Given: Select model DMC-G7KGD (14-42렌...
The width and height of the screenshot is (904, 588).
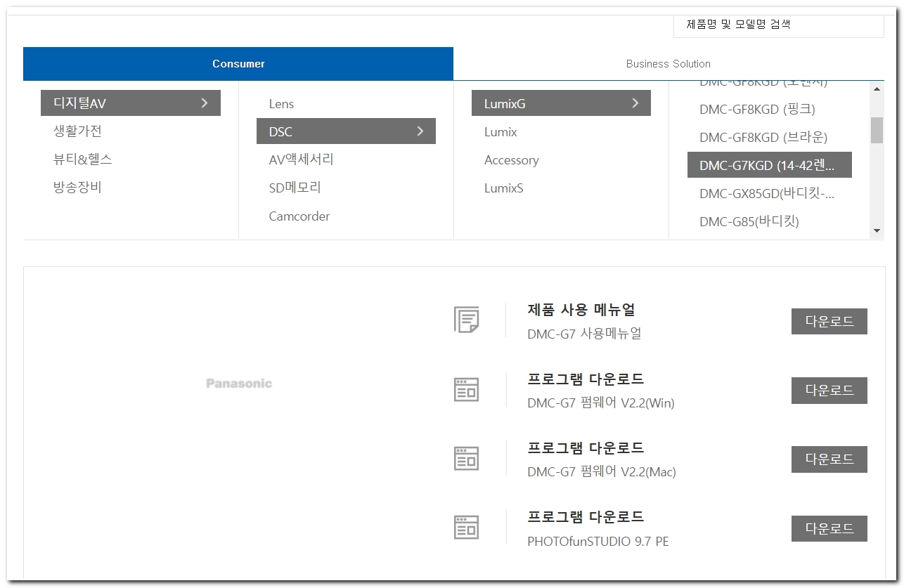Looking at the screenshot, I should pos(770,165).
